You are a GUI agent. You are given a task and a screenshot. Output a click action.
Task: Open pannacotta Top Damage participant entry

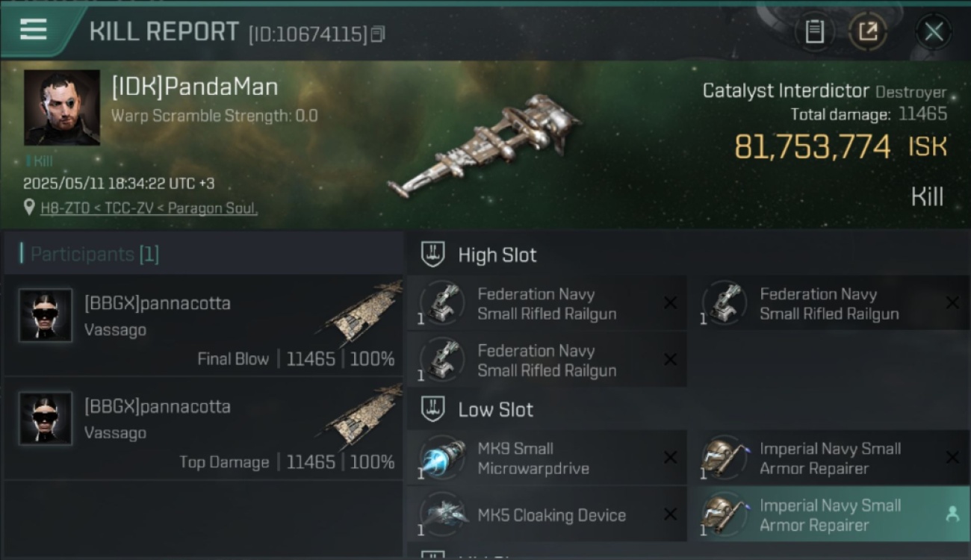tap(203, 429)
